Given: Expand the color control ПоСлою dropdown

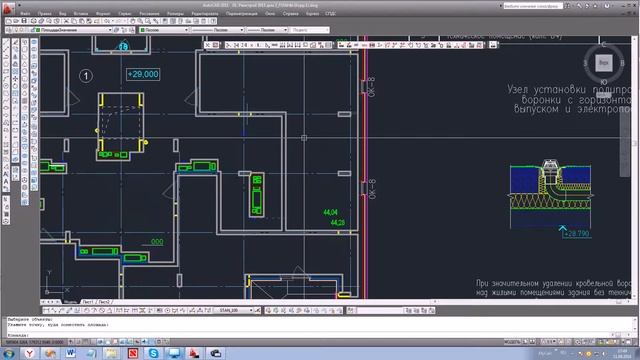Looking at the screenshot, I should 187,30.
